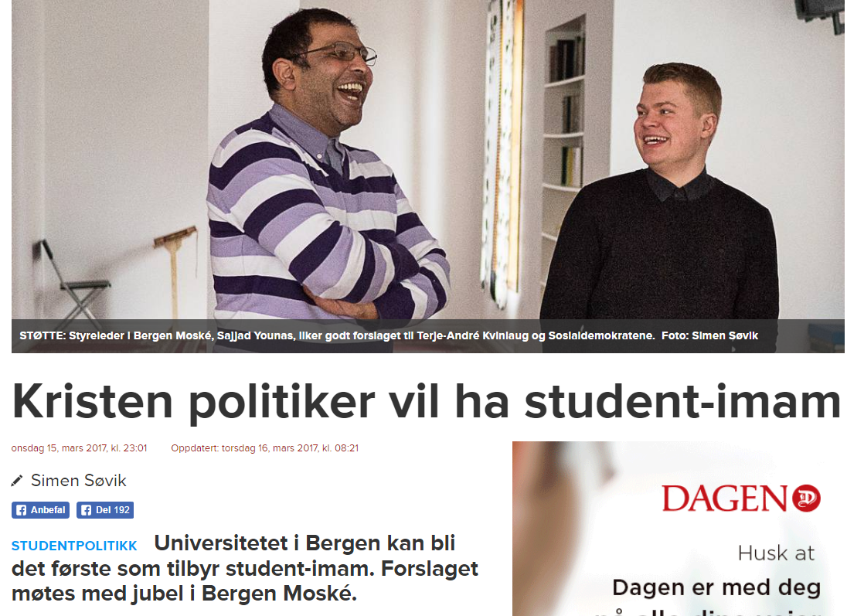Viewport: 847px width, 616px height.
Task: Share the article using Del 192
Action: 105,510
